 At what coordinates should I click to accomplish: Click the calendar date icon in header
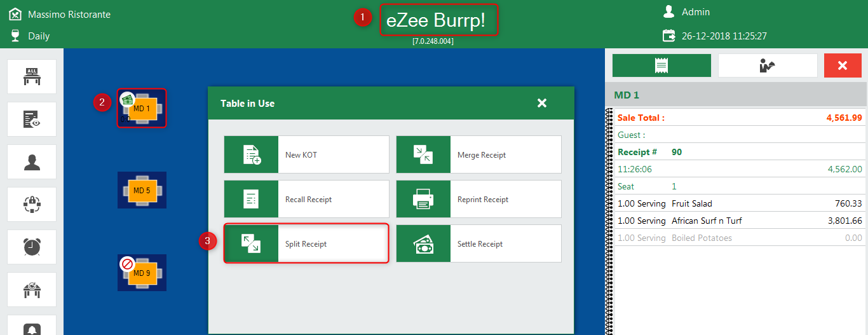[668, 36]
